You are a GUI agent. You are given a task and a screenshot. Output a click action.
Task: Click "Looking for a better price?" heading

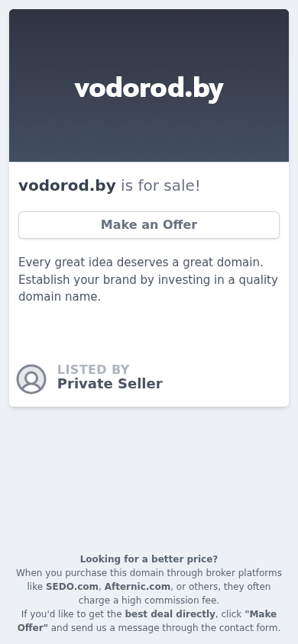pyautogui.click(x=149, y=559)
